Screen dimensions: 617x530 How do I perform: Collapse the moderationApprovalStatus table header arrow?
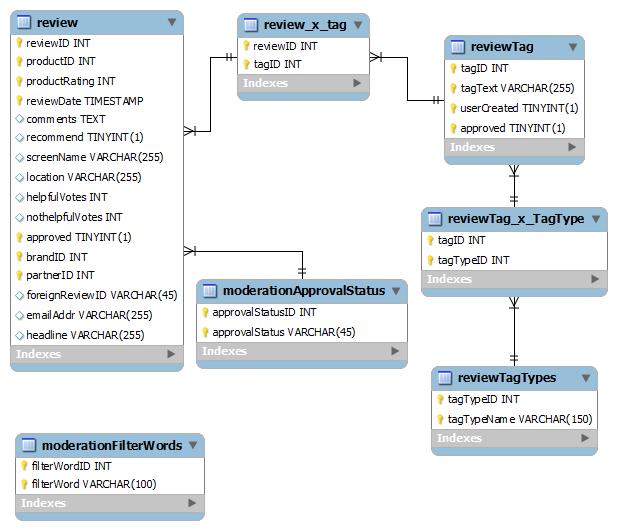pyautogui.click(x=396, y=291)
